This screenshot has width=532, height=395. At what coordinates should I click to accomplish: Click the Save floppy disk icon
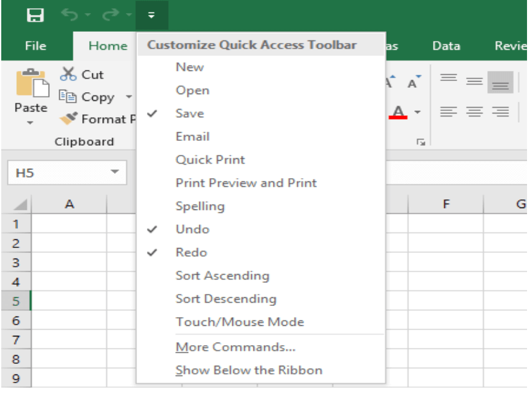[36, 15]
